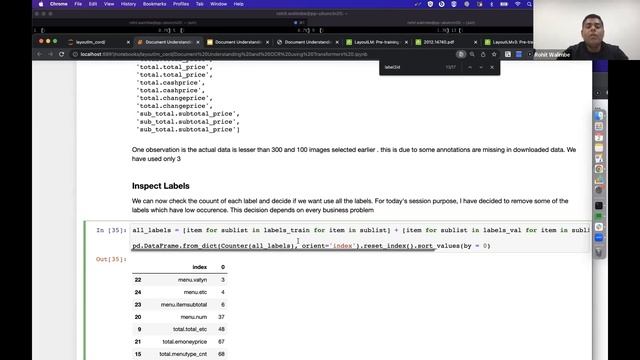Click the pd.DataFrame.from_dict code line
The height and width of the screenshot is (360, 640).
(311, 246)
